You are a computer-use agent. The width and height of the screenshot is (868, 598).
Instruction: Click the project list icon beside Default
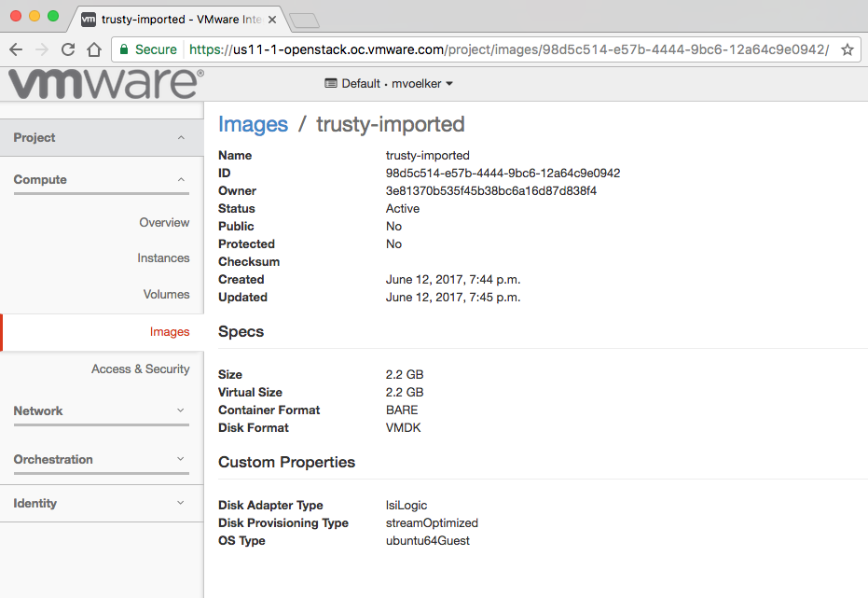pos(330,84)
